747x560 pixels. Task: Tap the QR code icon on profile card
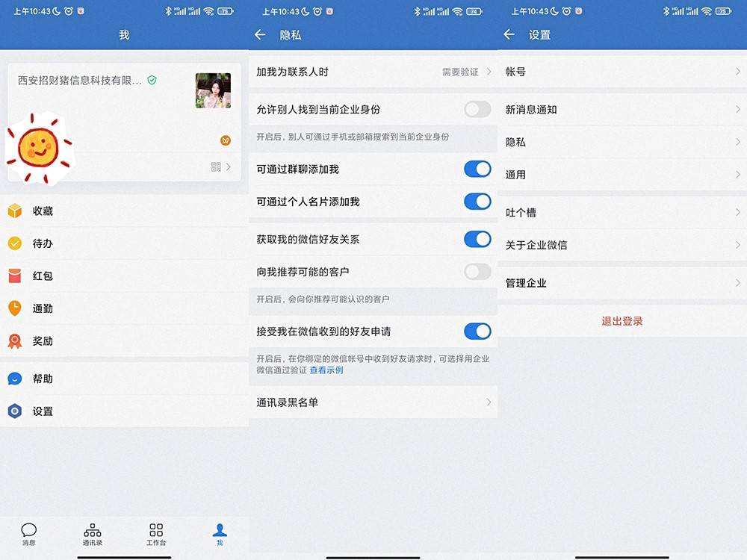216,167
